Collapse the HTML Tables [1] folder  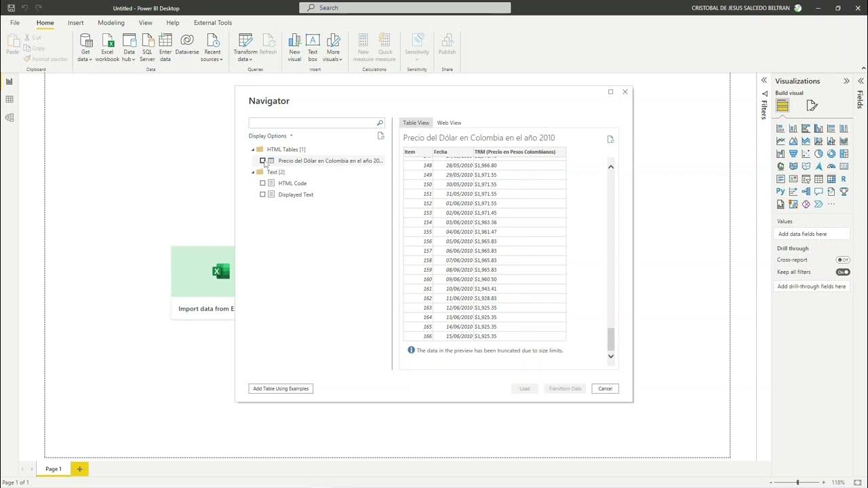[253, 149]
